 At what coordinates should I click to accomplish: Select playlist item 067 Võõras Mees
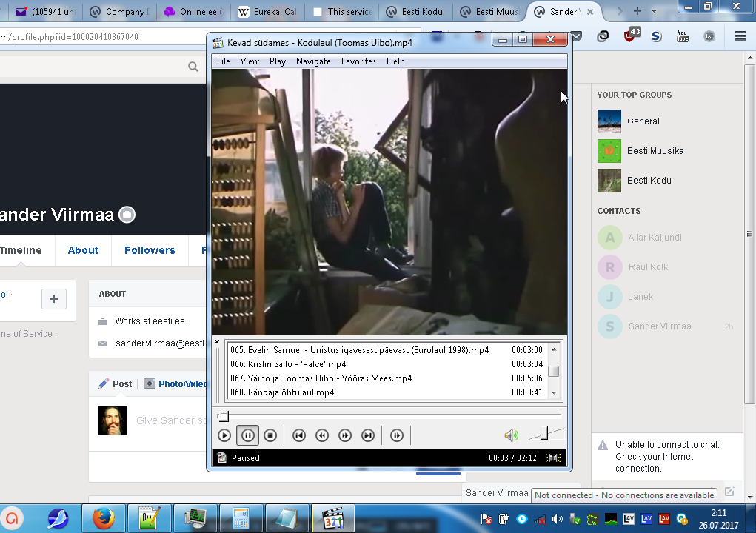pyautogui.click(x=387, y=378)
